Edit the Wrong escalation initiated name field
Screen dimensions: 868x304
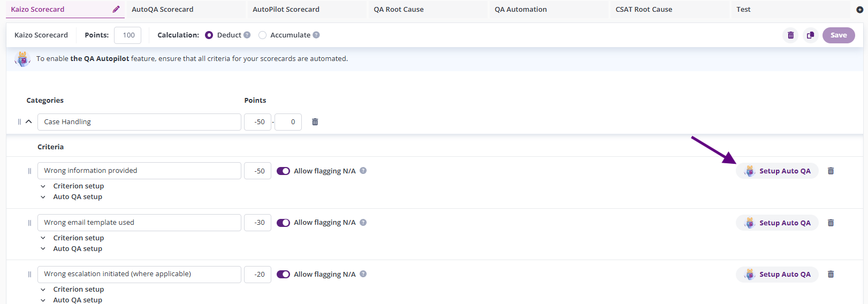[139, 274]
